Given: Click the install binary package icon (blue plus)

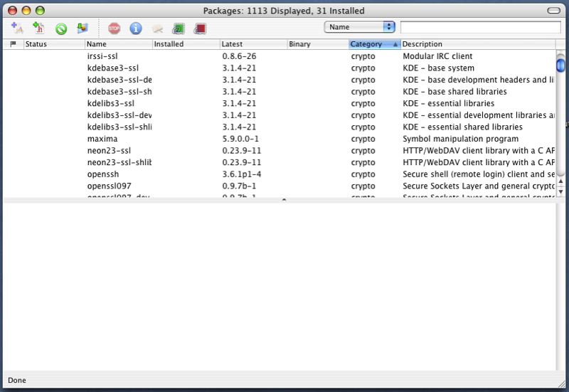Looking at the screenshot, I should click(16, 28).
